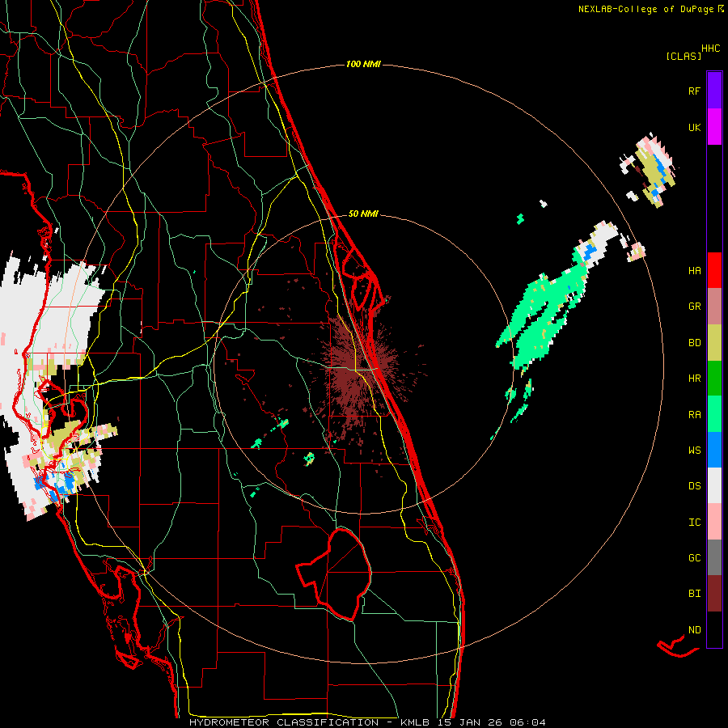Click the 'GR' legend label
Screen dimensions: 728x728
pos(694,307)
